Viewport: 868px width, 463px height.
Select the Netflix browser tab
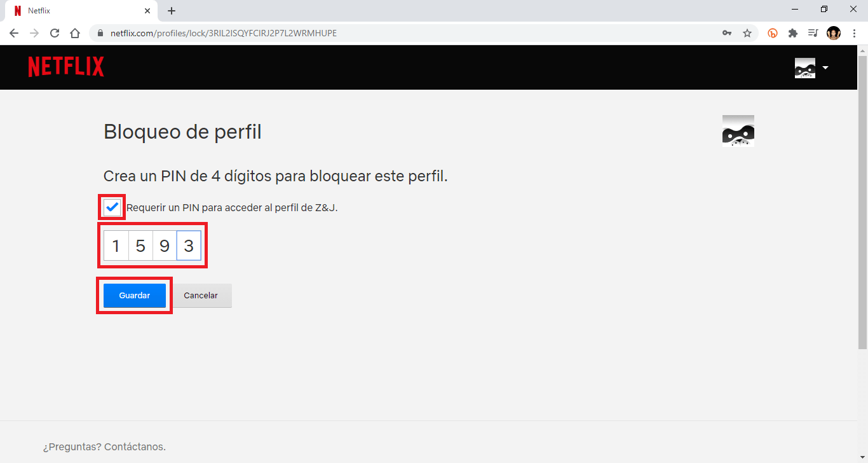click(80, 11)
